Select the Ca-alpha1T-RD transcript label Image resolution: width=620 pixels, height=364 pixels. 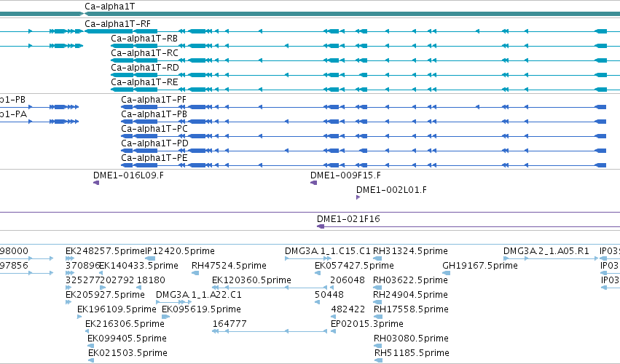click(x=145, y=68)
